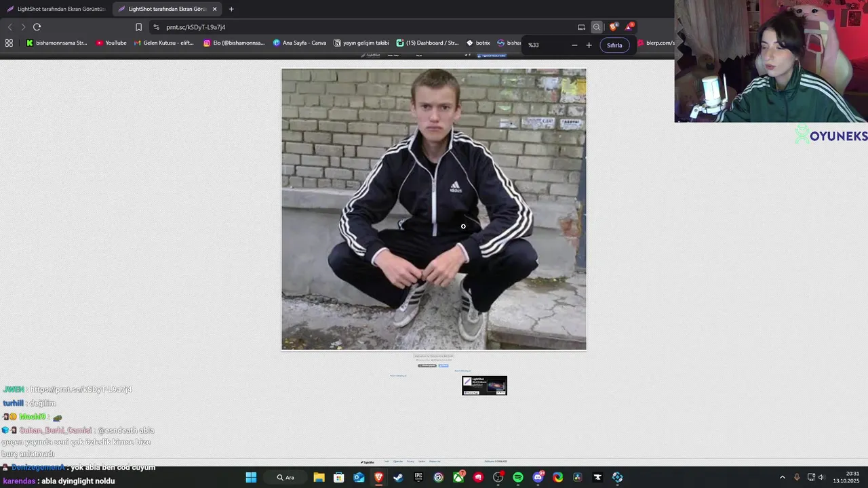Viewport: 868px width, 488px height.
Task: Open Epic Games Launcher from the taskbar
Action: click(x=418, y=477)
